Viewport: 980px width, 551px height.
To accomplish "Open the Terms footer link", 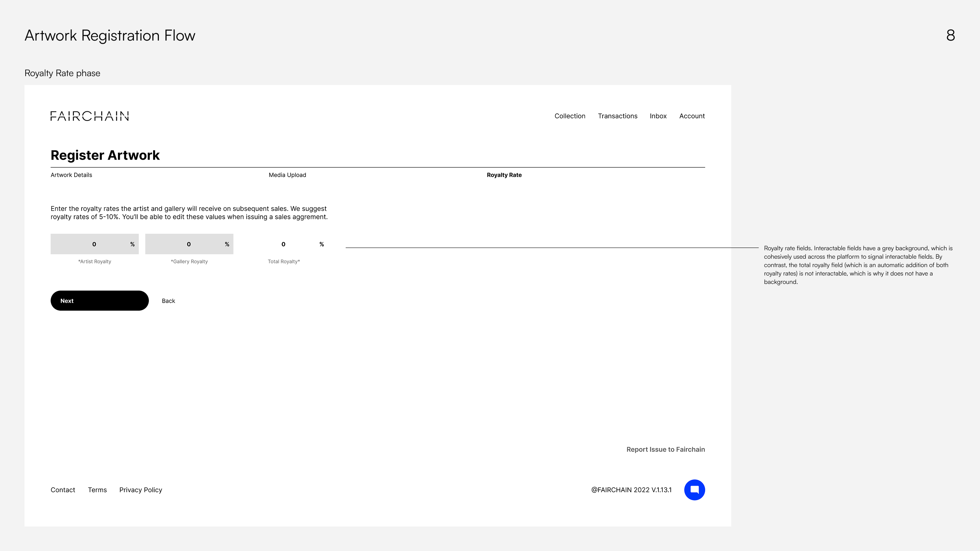I will coord(97,490).
